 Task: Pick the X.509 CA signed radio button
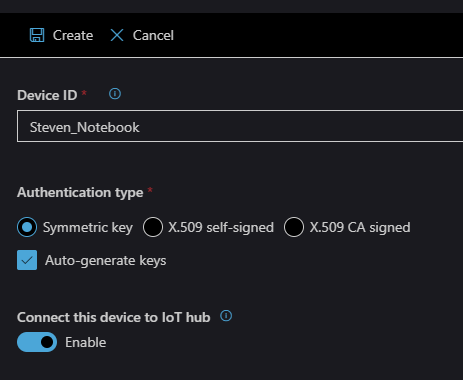(294, 227)
